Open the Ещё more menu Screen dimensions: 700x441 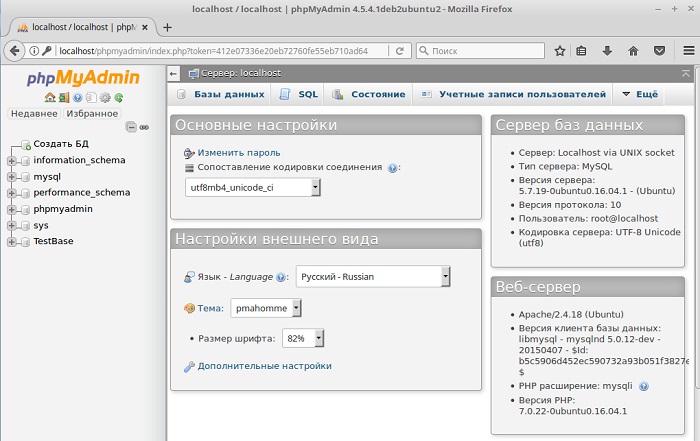pos(641,94)
